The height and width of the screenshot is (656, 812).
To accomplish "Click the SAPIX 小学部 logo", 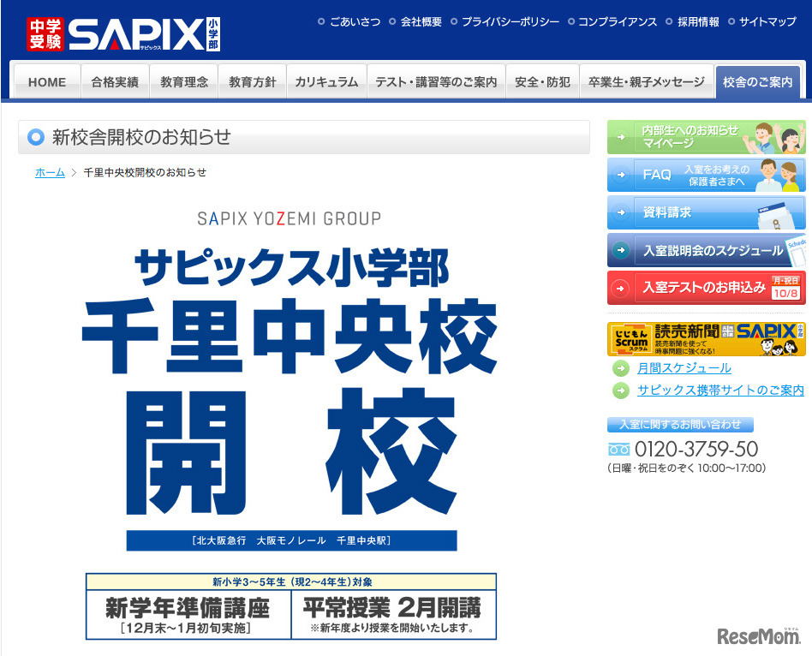I will point(144,34).
